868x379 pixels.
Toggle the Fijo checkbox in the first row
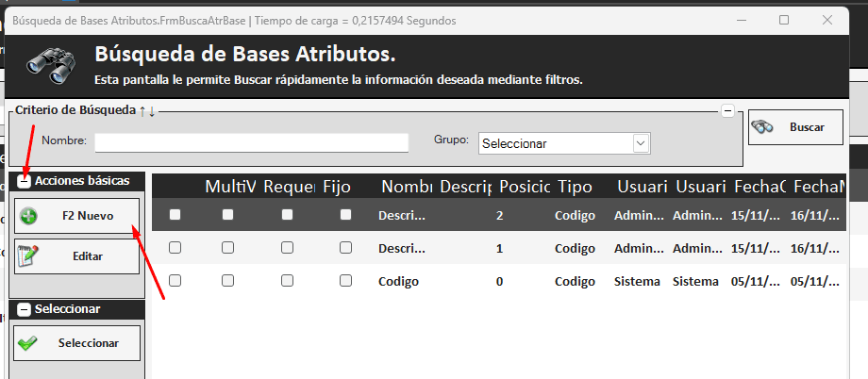click(x=345, y=215)
